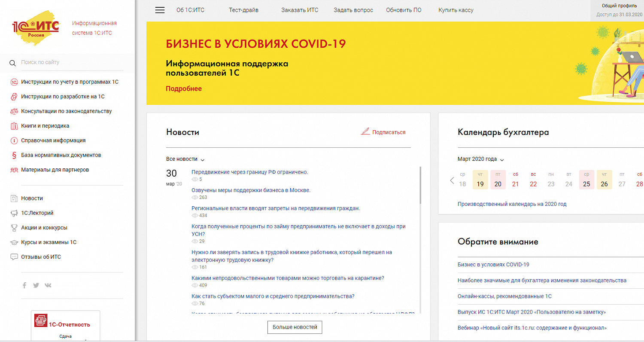Click info icon for Справочная информация
This screenshot has height=342, width=644.
pyautogui.click(x=13, y=140)
